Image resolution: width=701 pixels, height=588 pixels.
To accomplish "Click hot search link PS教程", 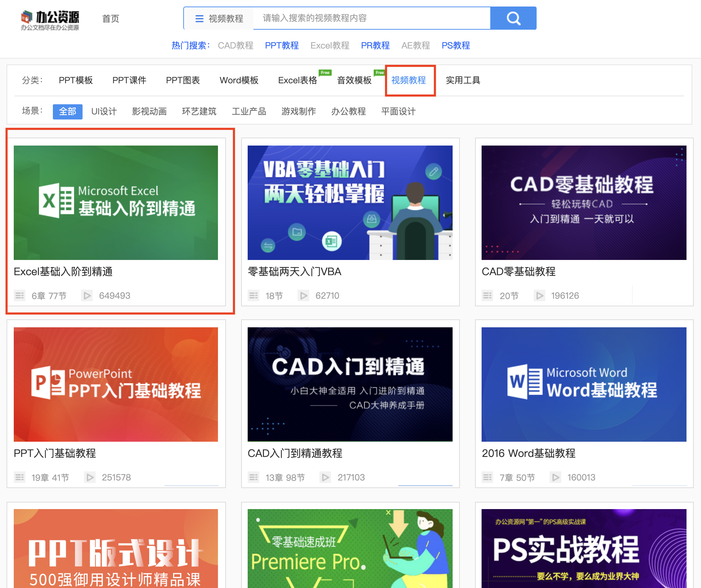I will [x=456, y=46].
